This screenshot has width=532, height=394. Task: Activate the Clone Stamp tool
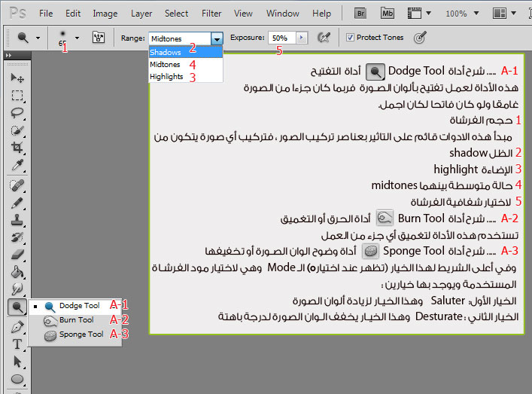[x=17, y=220]
